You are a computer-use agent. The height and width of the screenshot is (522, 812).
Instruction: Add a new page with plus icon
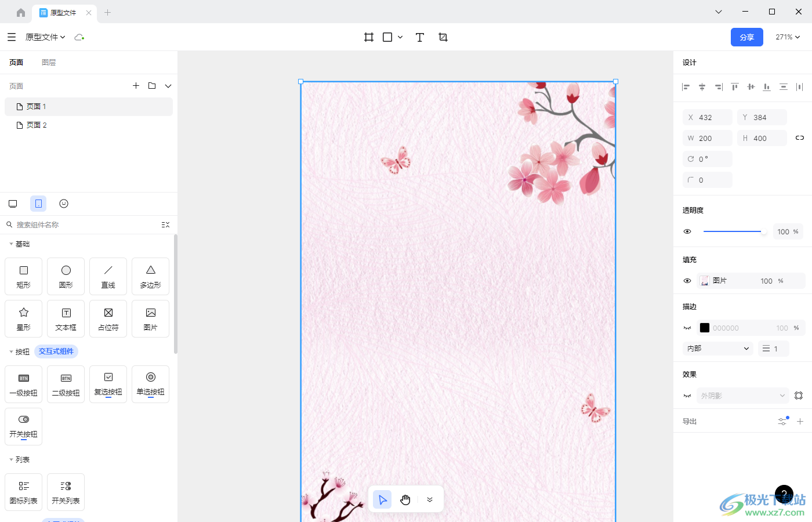point(136,86)
